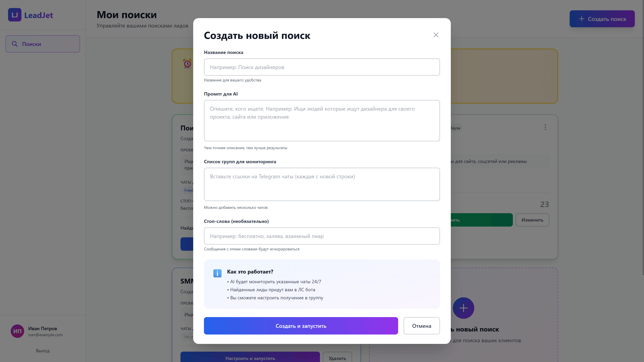The width and height of the screenshot is (644, 362).
Task: Click Изменить button on search card
Action: [532, 220]
